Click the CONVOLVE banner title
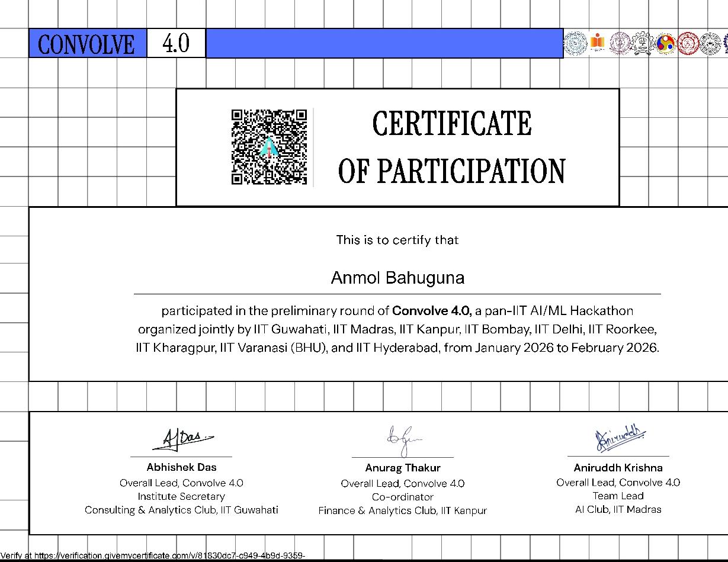The width and height of the screenshot is (728, 562). pyautogui.click(x=86, y=44)
